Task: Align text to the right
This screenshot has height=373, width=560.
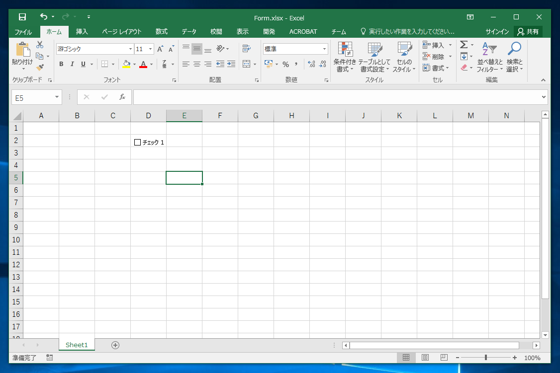Action: click(x=208, y=64)
